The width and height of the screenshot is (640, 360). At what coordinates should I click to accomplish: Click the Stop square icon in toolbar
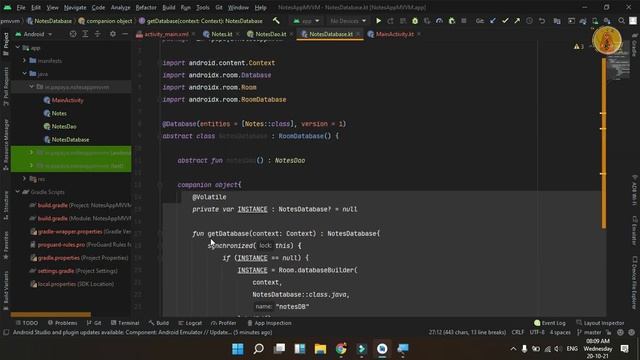[464, 21]
